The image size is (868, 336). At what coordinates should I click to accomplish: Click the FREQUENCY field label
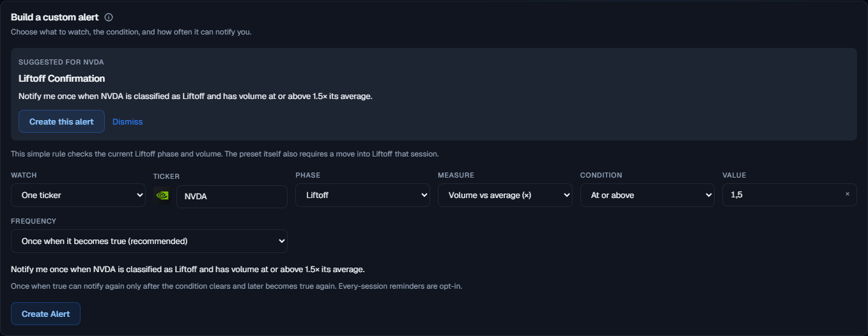coord(34,221)
